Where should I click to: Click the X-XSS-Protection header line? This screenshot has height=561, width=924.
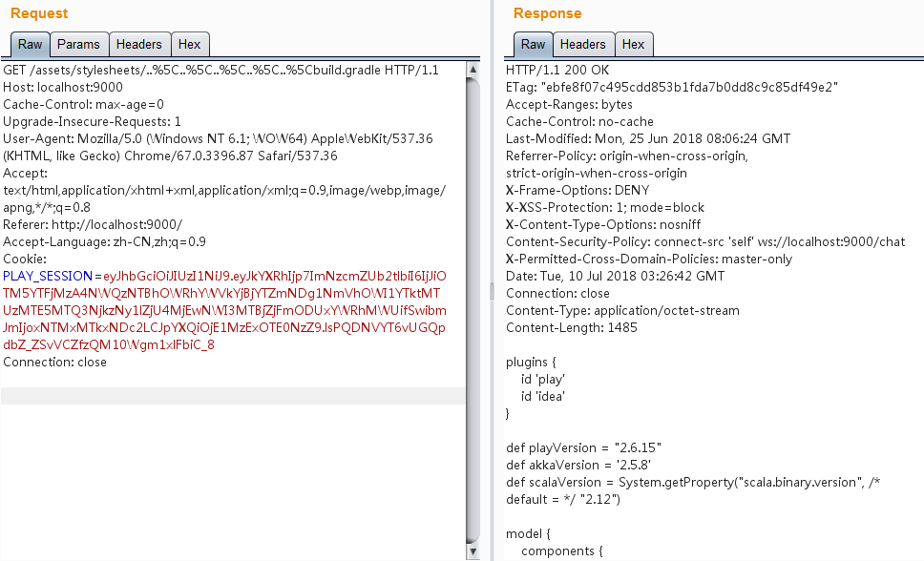[x=605, y=207]
